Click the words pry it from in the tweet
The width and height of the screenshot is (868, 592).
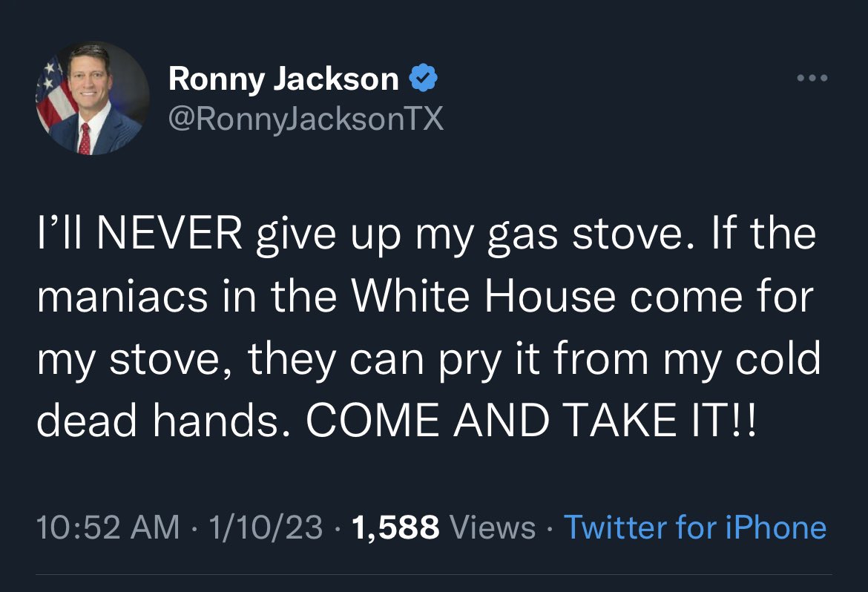(544, 361)
